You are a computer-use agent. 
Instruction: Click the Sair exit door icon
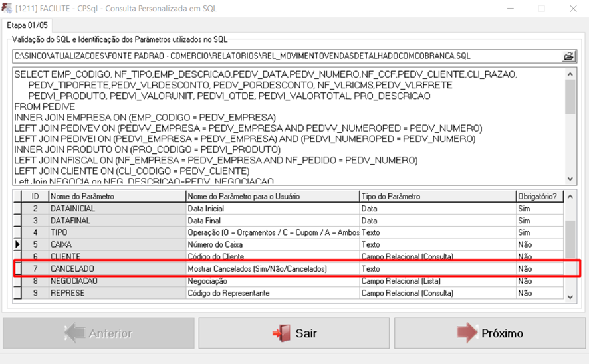click(282, 333)
